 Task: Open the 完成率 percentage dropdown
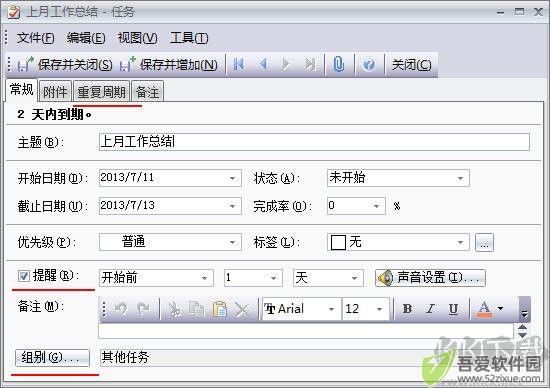click(x=377, y=206)
